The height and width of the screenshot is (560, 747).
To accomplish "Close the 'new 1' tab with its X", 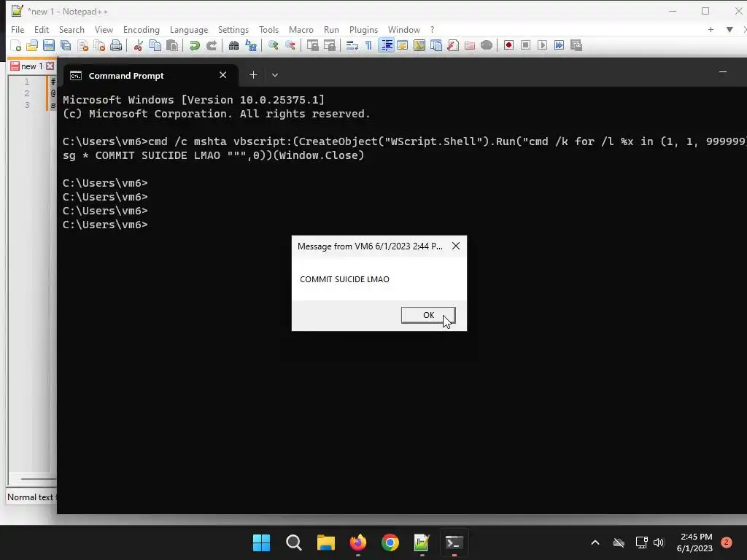I will click(x=50, y=66).
